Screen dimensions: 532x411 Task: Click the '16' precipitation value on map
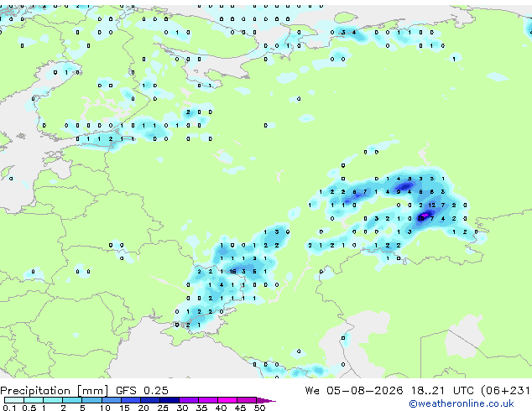click(232, 271)
